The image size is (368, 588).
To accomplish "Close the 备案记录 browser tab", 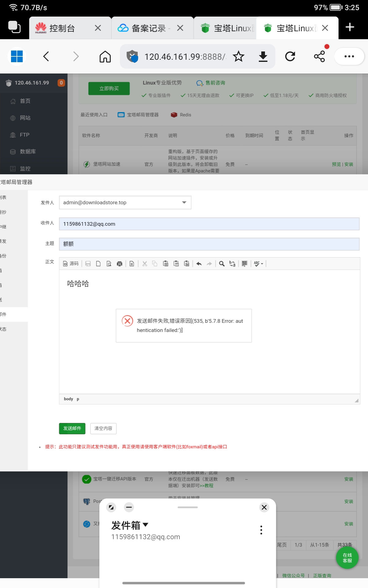I will (180, 28).
